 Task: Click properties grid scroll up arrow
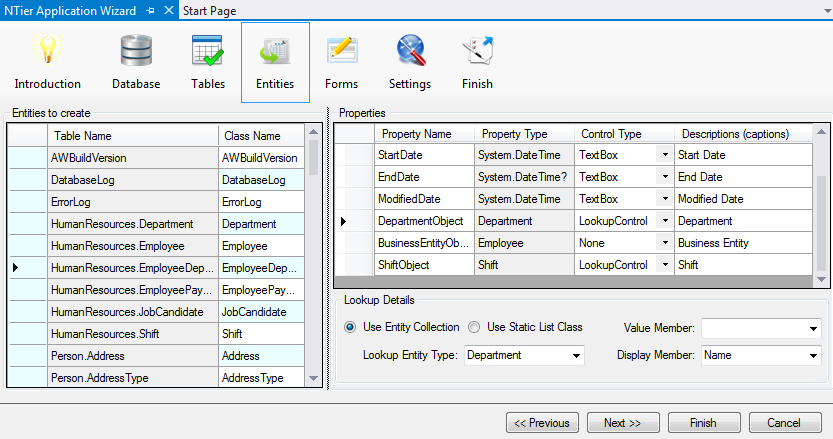pyautogui.click(x=821, y=131)
